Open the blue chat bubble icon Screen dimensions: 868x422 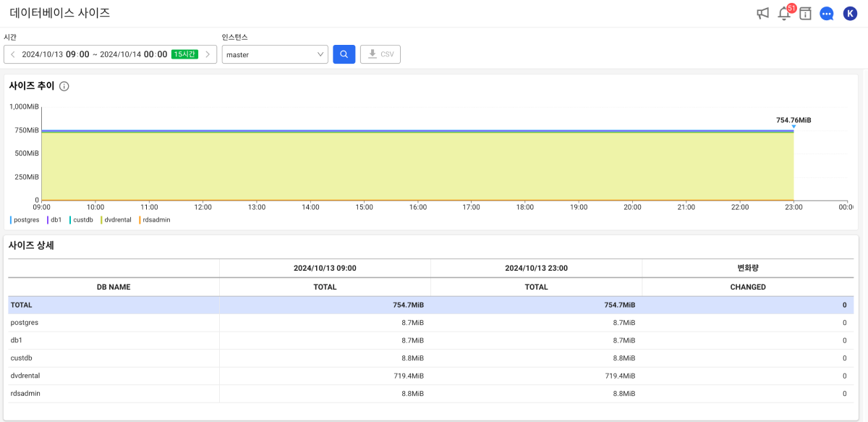point(827,14)
